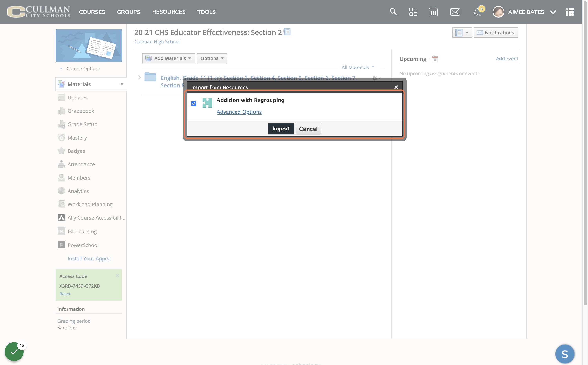Open Gradebook in sidebar
Screen dimensions: 588x365
click(81, 111)
